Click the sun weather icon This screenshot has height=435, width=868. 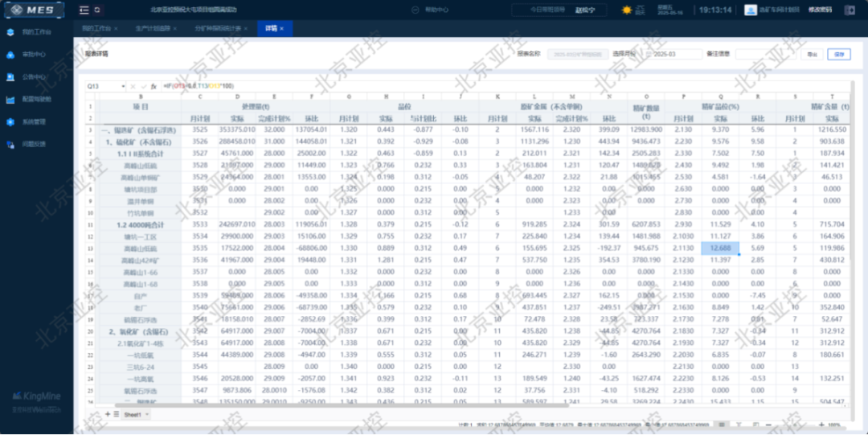click(627, 10)
